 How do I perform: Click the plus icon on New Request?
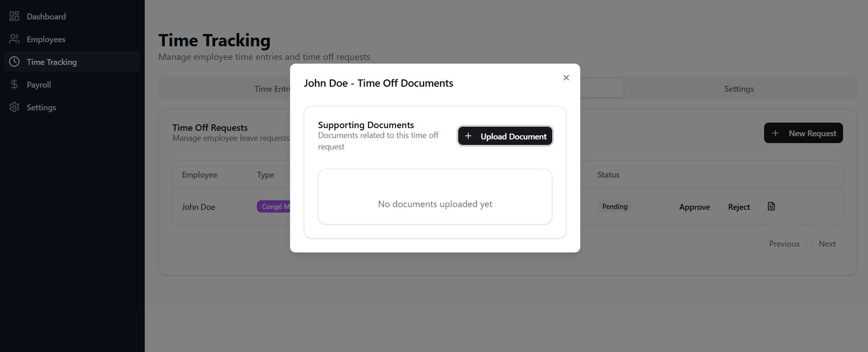point(775,133)
